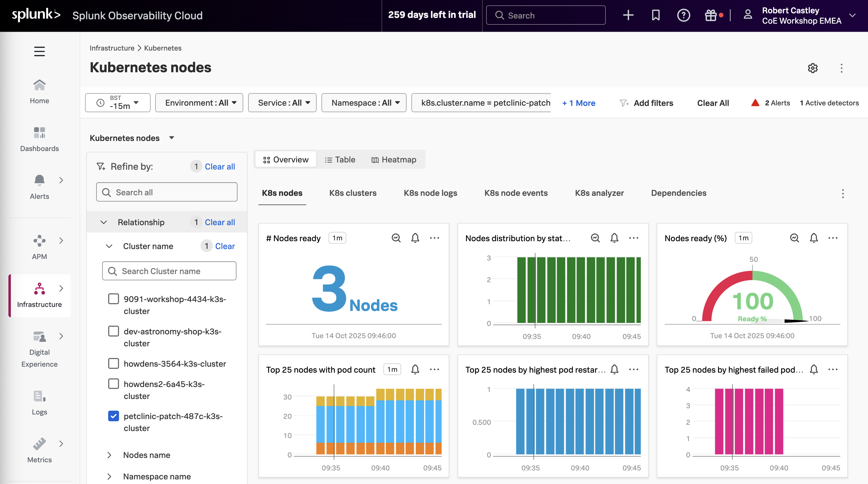Open the help question mark icon
The height and width of the screenshot is (484, 868).
click(x=683, y=15)
